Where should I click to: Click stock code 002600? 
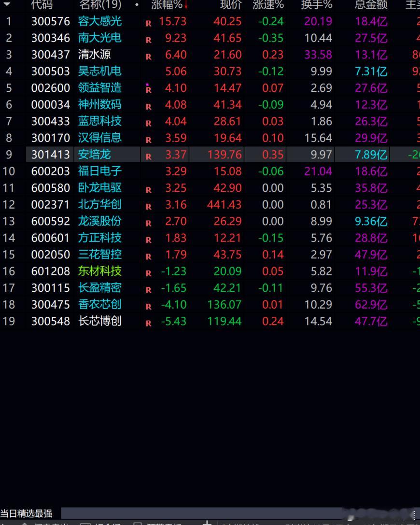(x=51, y=88)
